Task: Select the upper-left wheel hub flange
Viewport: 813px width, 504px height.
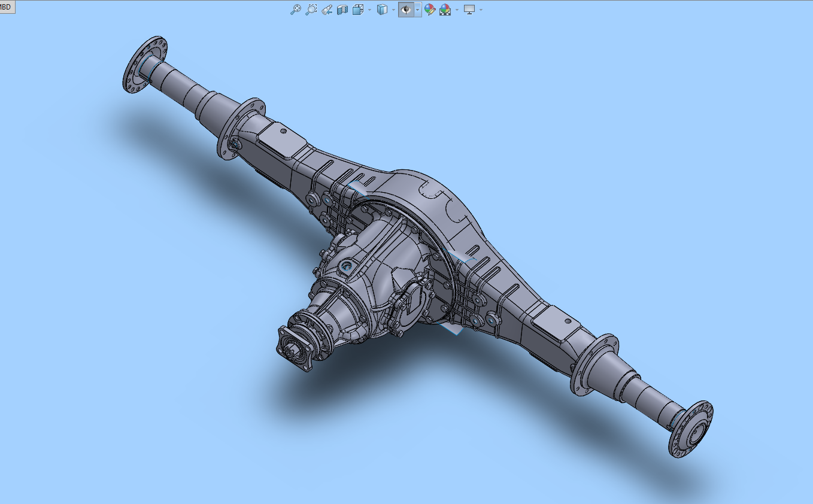Action: pos(144,64)
